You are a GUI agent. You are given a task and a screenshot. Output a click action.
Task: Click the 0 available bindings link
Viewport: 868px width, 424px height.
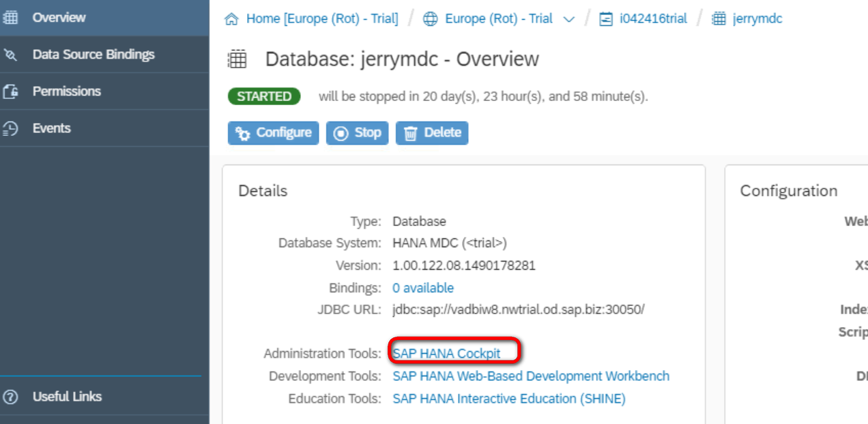423,288
